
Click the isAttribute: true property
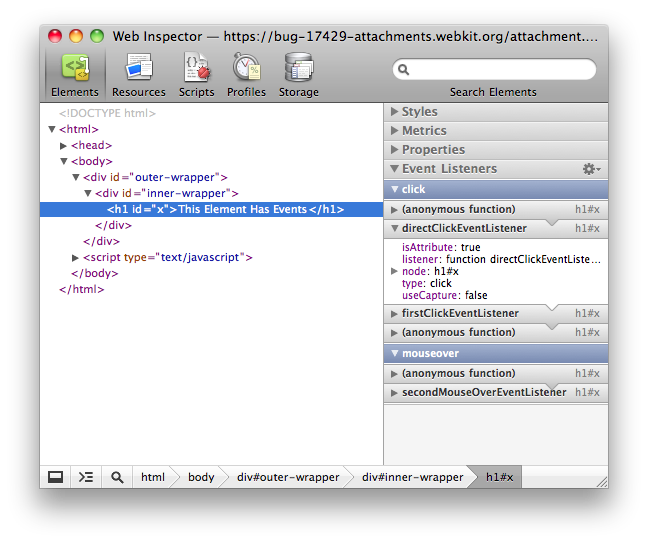pyautogui.click(x=441, y=248)
